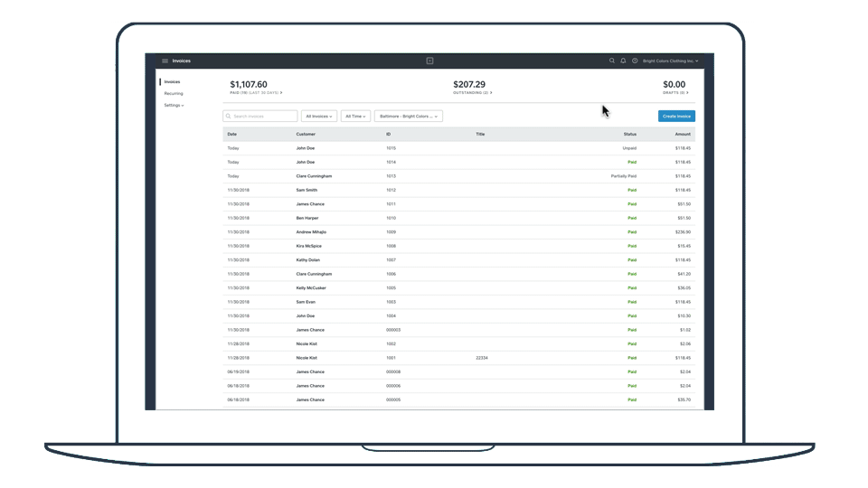Image resolution: width=868 pixels, height=488 pixels.
Task: Open Andrew Mihajlo invoice 1009
Action: coord(459,232)
